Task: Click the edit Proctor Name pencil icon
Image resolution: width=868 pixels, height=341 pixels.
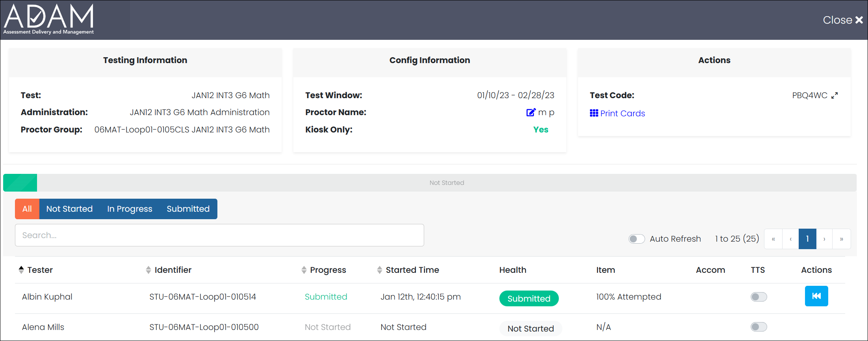Action: pyautogui.click(x=530, y=112)
